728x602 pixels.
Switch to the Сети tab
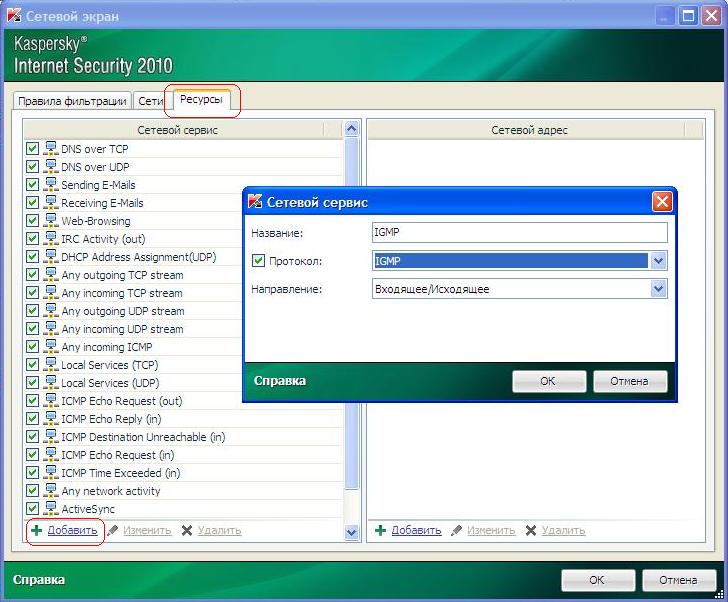(x=150, y=101)
